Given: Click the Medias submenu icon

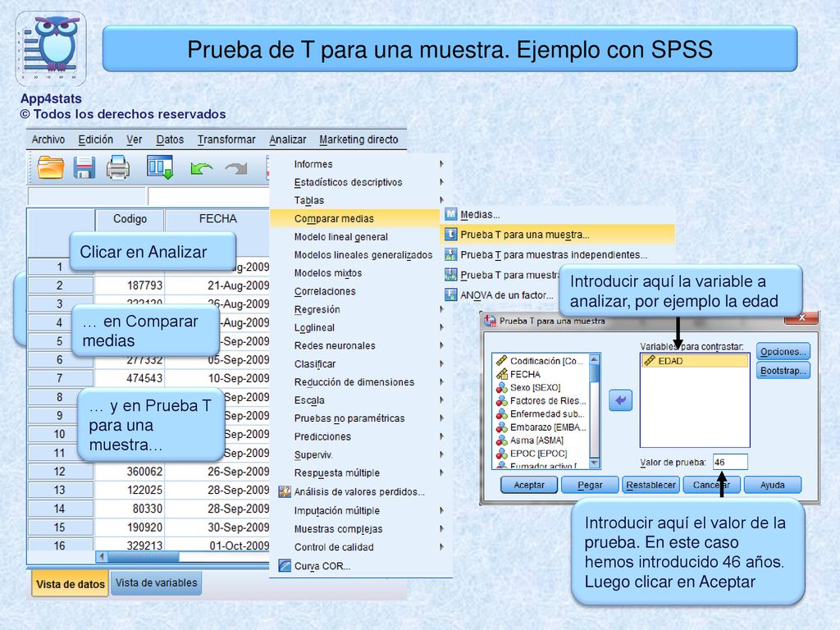Looking at the screenshot, I should 451,214.
